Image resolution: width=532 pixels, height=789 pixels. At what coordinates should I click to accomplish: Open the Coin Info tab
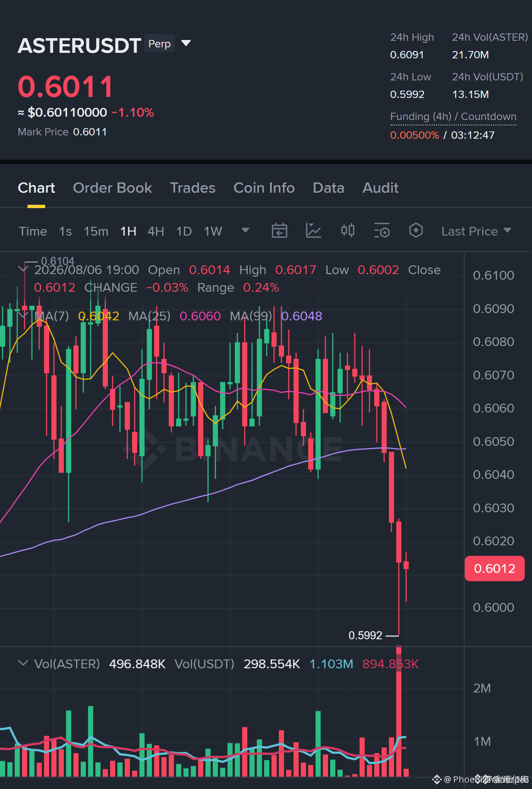coord(264,188)
